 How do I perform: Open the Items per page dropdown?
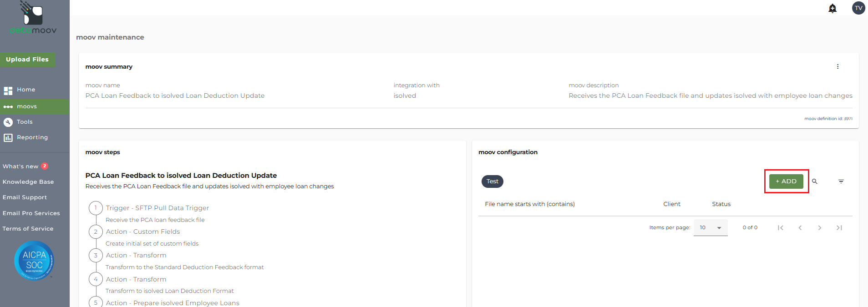tap(711, 227)
